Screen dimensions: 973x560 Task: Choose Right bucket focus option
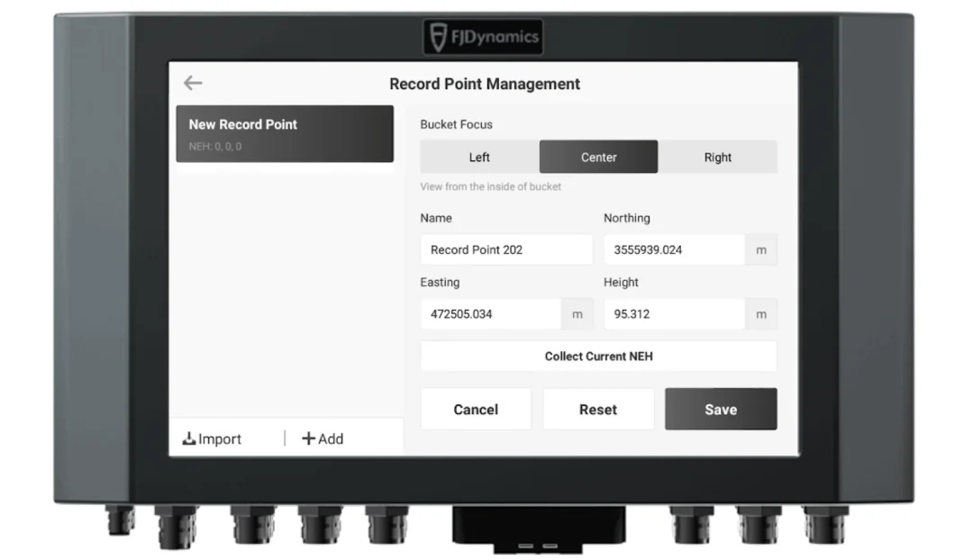[x=717, y=158]
